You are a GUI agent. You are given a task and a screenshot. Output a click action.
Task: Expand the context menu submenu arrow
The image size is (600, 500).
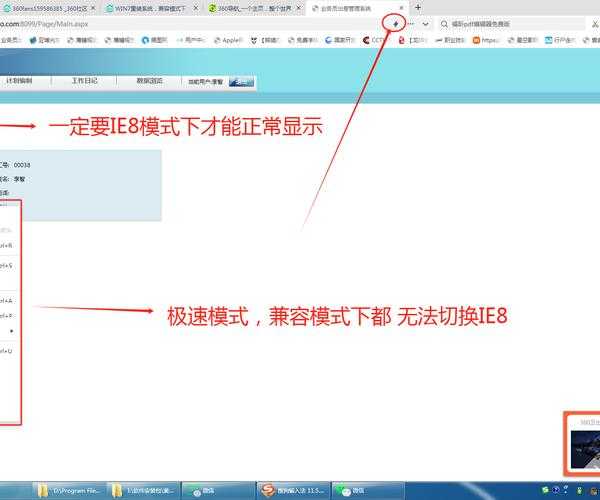coord(11,331)
